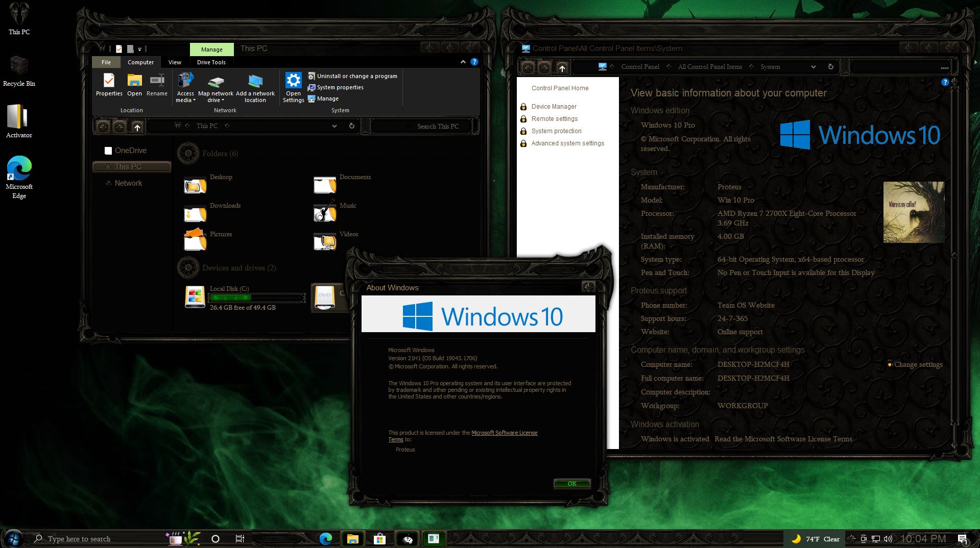Open the Access media dropdown arrow
Screen dimensions: 980x548
[x=194, y=101]
